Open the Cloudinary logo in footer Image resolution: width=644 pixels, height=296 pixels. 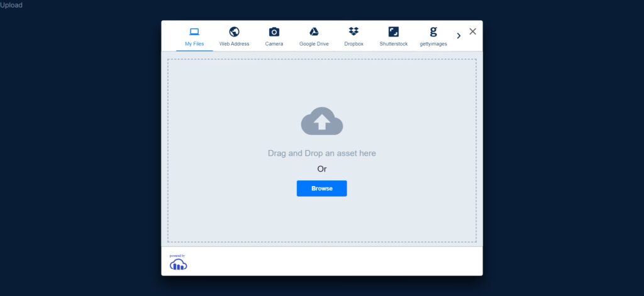coord(179,265)
